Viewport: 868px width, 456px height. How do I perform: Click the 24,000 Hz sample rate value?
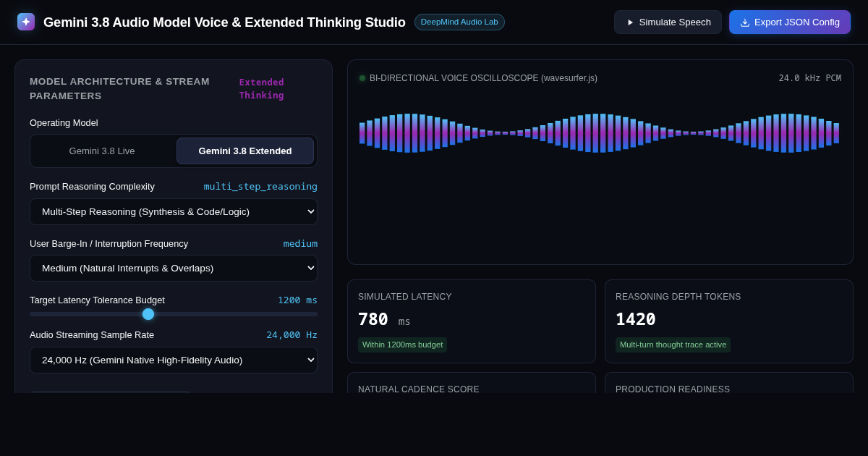[292, 335]
